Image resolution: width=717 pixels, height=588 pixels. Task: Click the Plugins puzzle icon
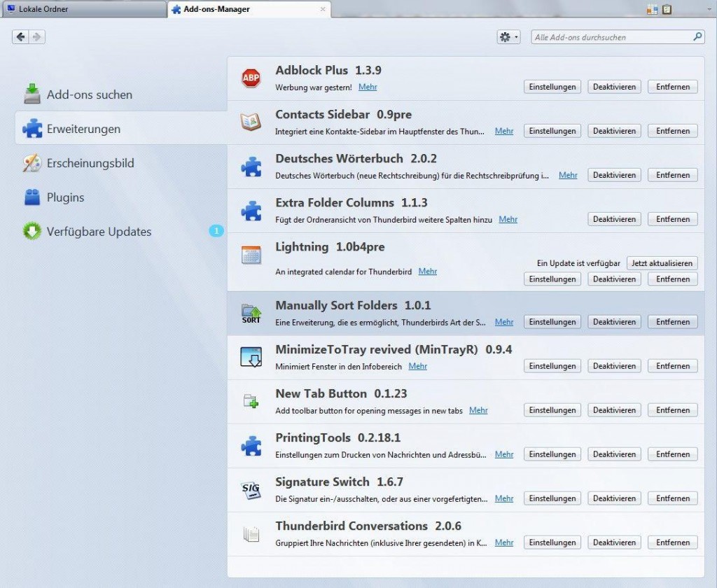pyautogui.click(x=31, y=197)
